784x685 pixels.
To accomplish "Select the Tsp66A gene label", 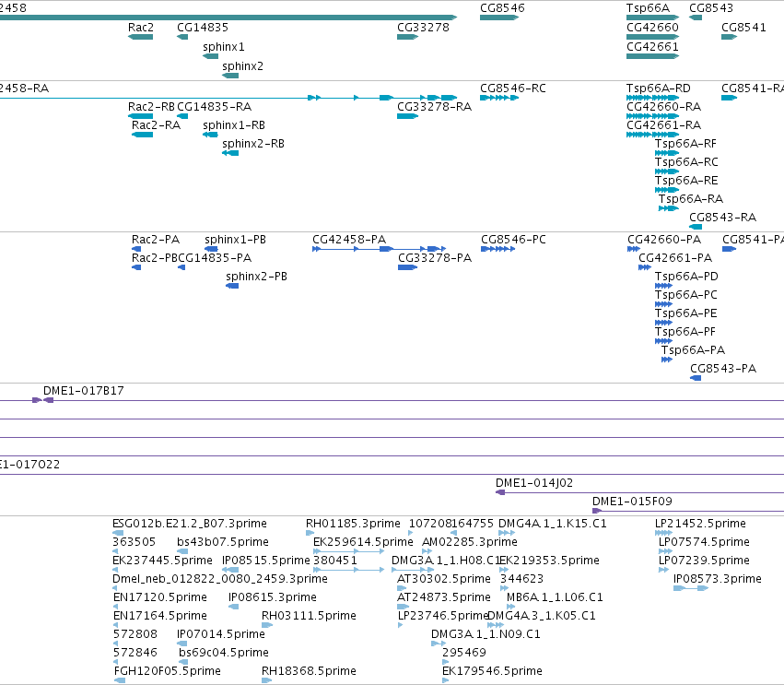I will coord(648,8).
